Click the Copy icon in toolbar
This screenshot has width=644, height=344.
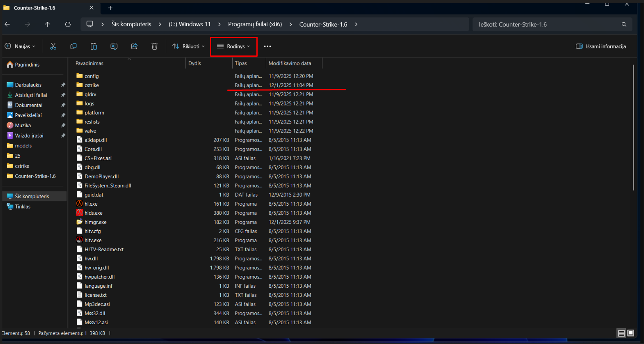coord(73,46)
